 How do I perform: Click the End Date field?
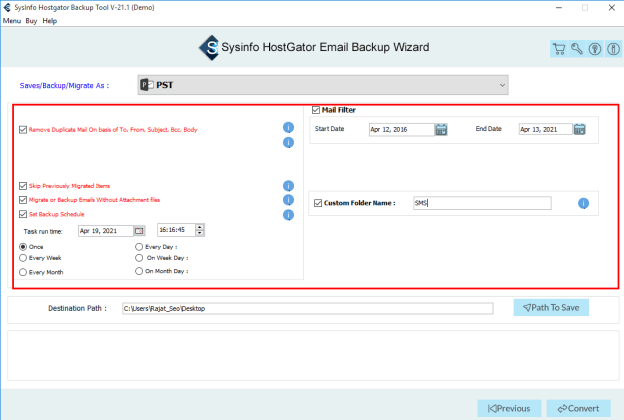[x=546, y=129]
